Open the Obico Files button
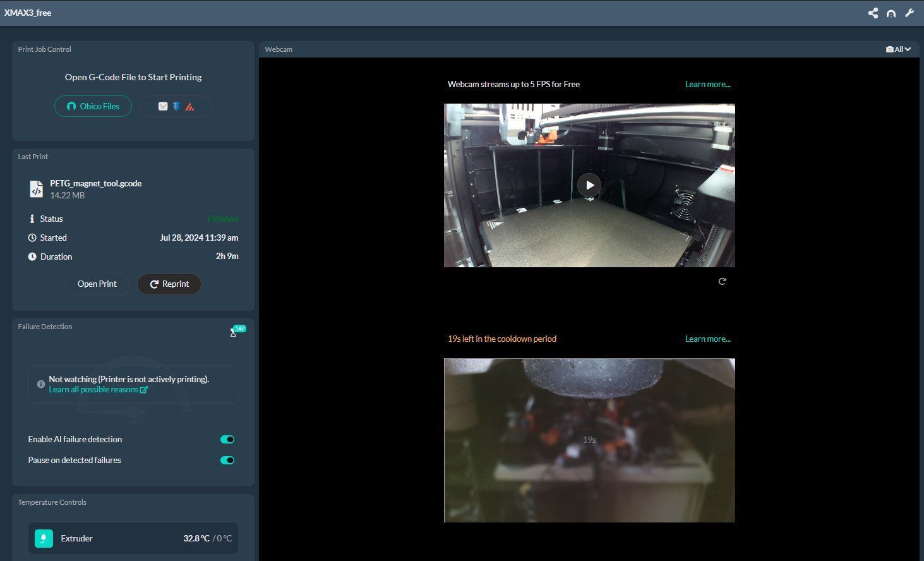 pos(93,106)
